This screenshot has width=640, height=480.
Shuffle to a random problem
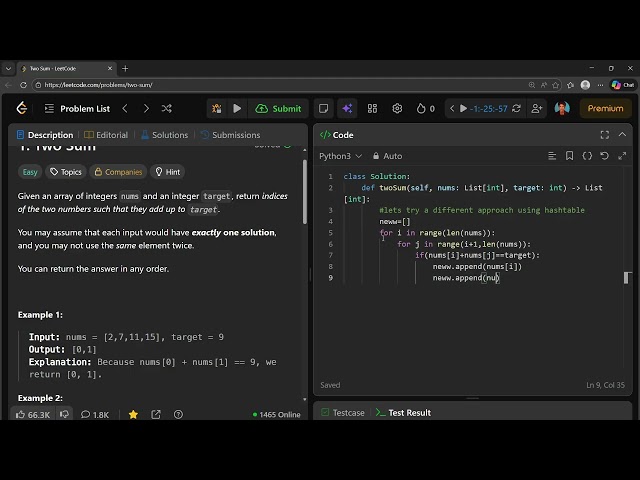point(166,108)
